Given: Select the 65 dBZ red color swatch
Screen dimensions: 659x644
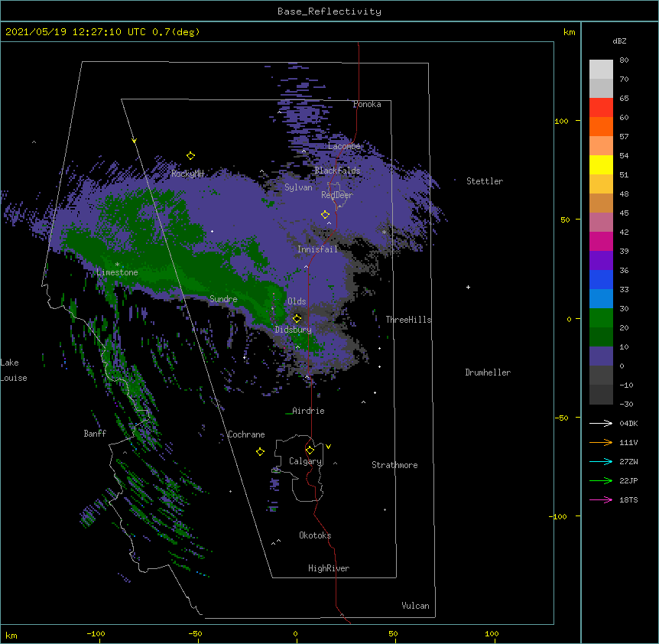Looking at the screenshot, I should (x=601, y=108).
